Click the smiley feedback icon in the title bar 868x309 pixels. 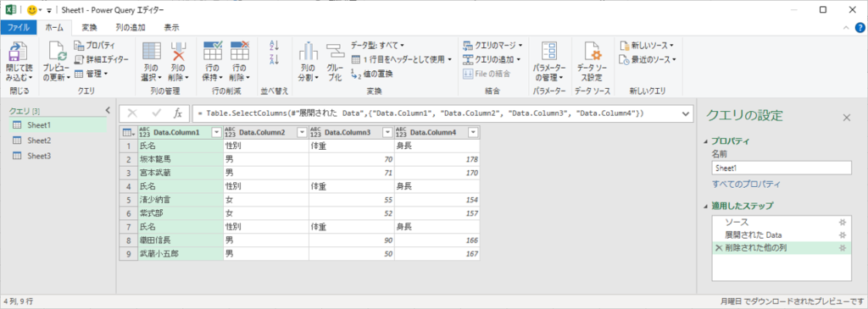(31, 10)
